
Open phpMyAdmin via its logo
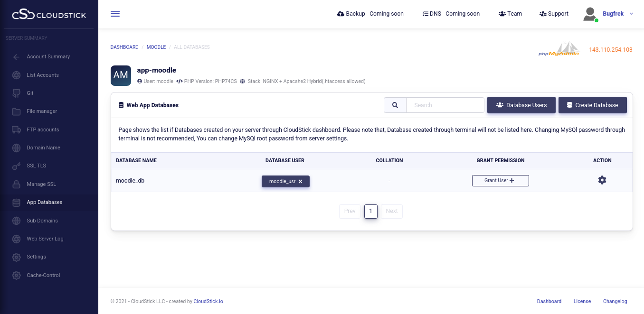click(x=559, y=49)
